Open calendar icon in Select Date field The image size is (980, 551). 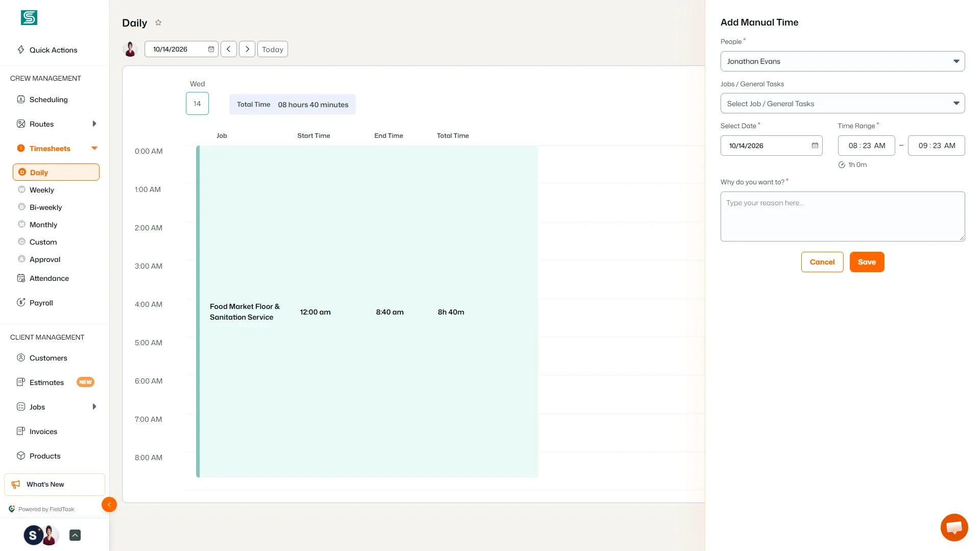pos(815,146)
